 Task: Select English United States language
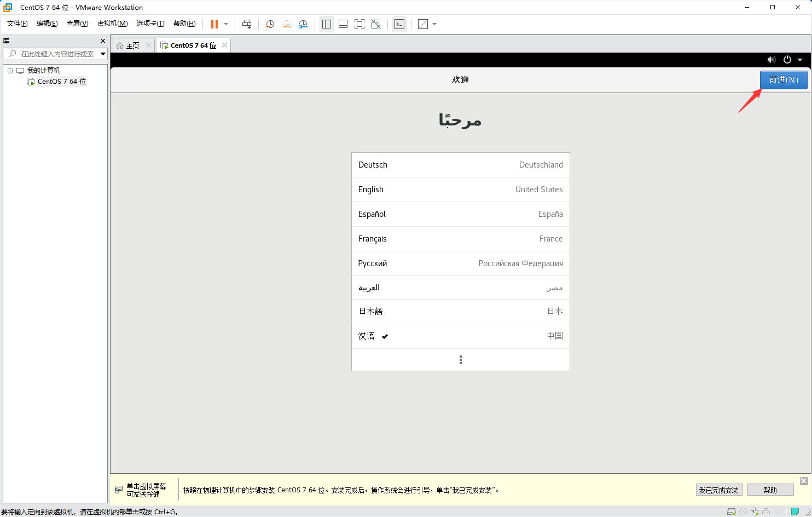461,189
